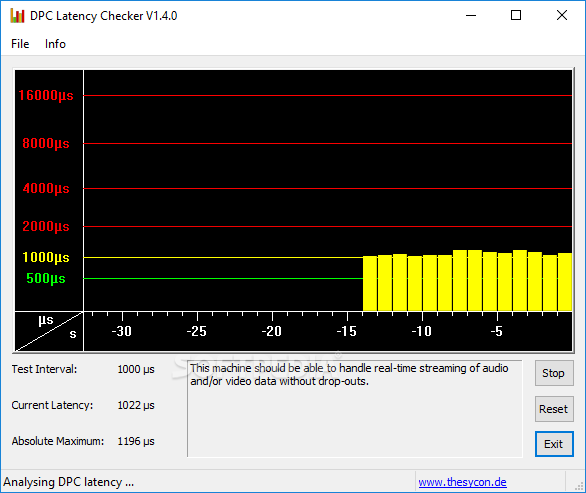Click the rightmost yellow latency bar
The width and height of the screenshot is (586, 493).
[565, 282]
